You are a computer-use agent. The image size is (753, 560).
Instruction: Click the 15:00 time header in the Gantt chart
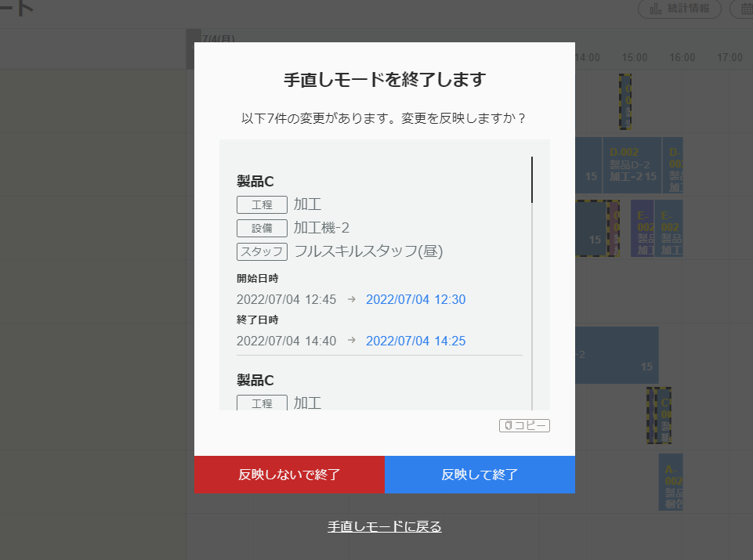(x=635, y=58)
